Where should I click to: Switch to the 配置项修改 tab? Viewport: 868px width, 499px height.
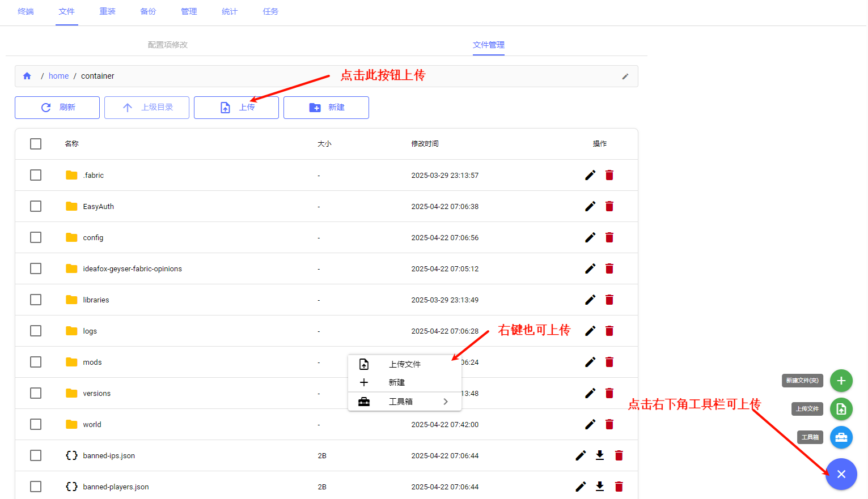pos(168,45)
